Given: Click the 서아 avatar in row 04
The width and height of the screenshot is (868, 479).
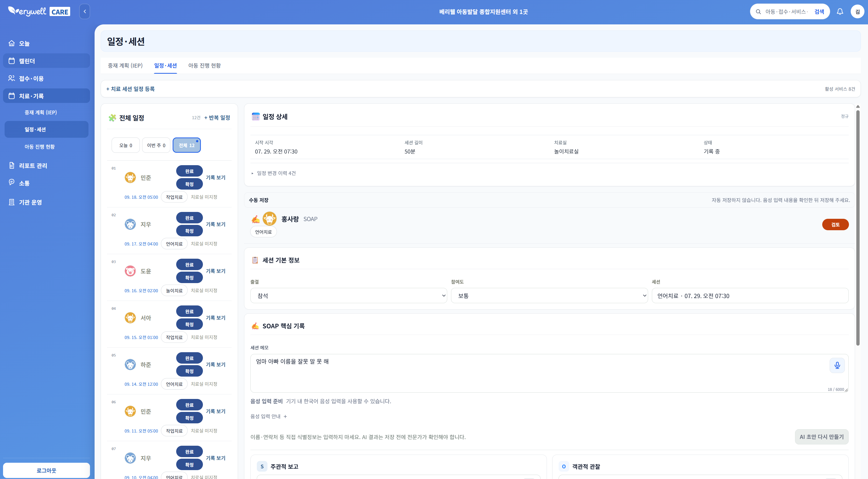Looking at the screenshot, I should click(130, 318).
